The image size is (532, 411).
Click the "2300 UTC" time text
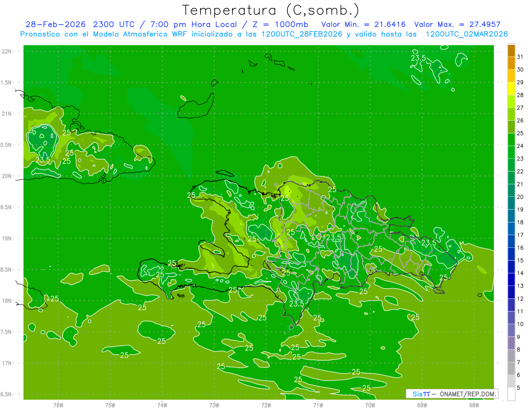(114, 24)
